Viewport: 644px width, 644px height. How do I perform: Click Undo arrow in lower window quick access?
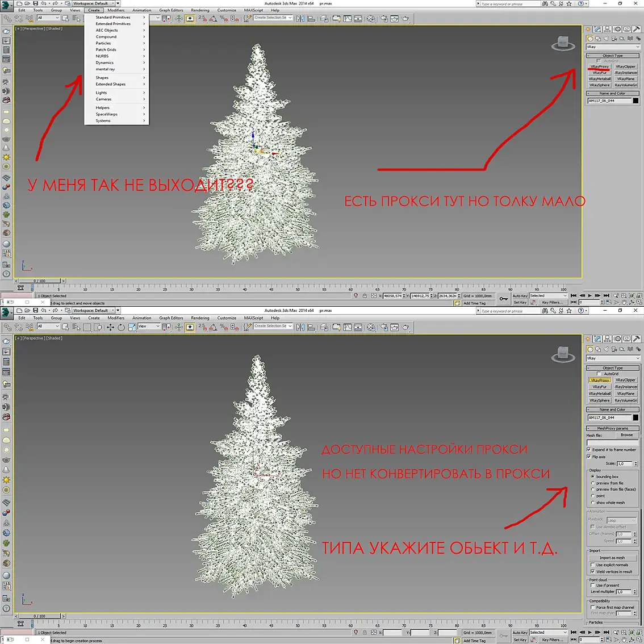click(44, 311)
